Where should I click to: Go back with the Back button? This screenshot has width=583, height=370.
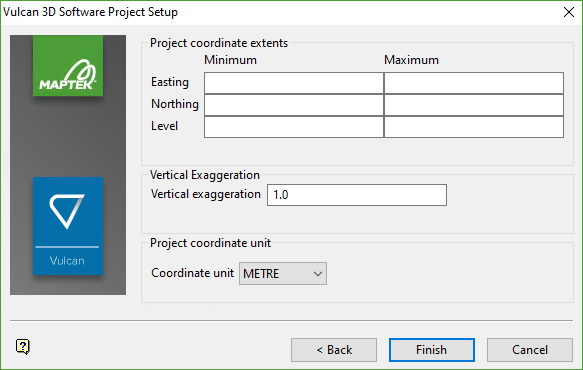(334, 350)
